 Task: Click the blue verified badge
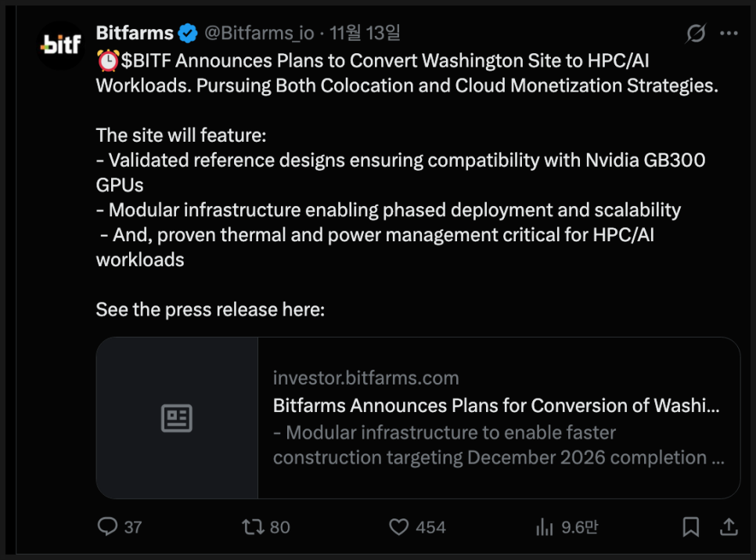click(x=188, y=34)
